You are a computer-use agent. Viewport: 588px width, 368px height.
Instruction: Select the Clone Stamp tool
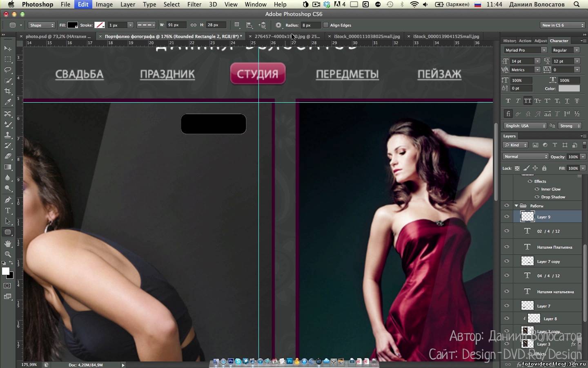pyautogui.click(x=8, y=135)
